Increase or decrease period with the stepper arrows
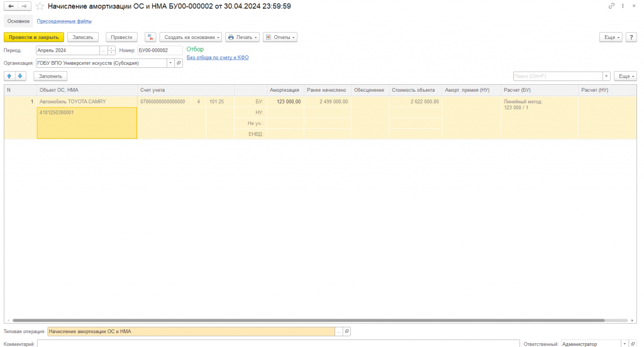The image size is (644, 347). 111,50
